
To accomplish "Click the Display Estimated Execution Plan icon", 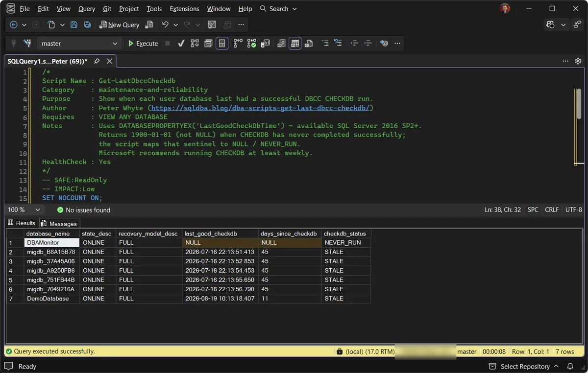I will pyautogui.click(x=195, y=43).
